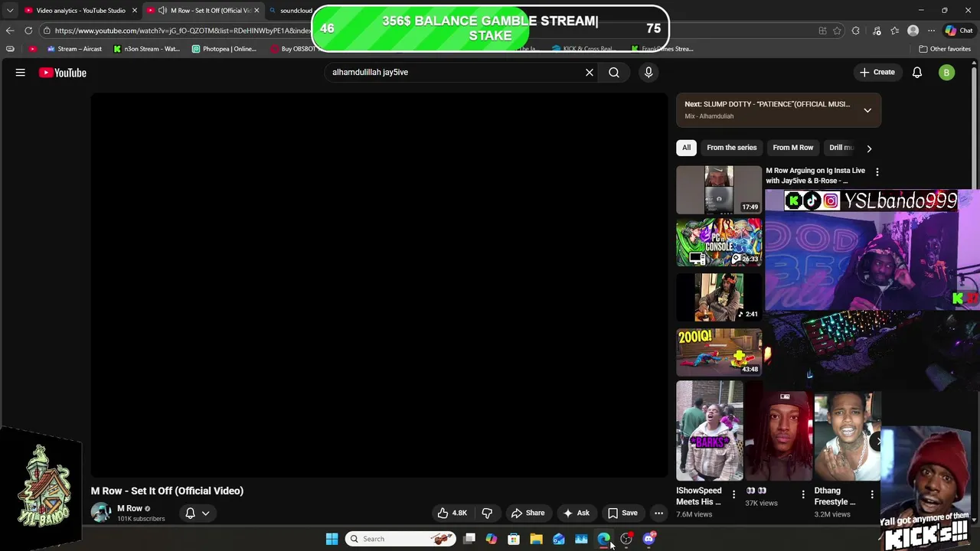The width and height of the screenshot is (980, 551).
Task: Close the M Row Set It Off tab
Action: pos(256,11)
